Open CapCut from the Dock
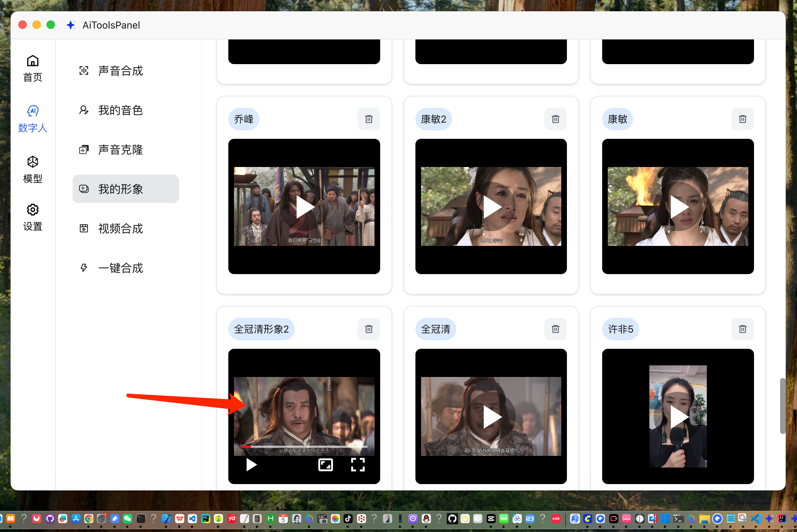The image size is (797, 532). point(491,519)
